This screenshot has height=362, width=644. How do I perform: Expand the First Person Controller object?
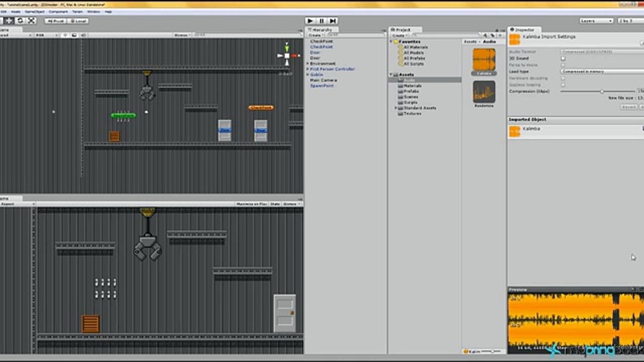pos(308,69)
